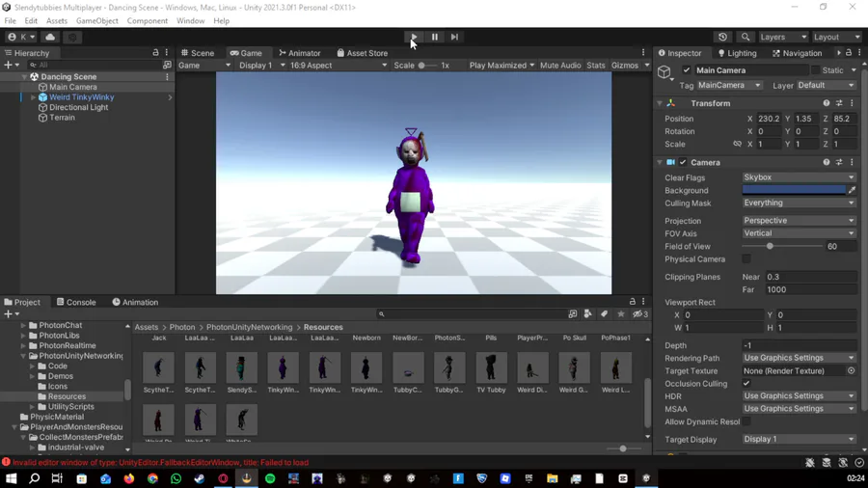Open the Camera component context menu
The image size is (868, 488).
852,163
